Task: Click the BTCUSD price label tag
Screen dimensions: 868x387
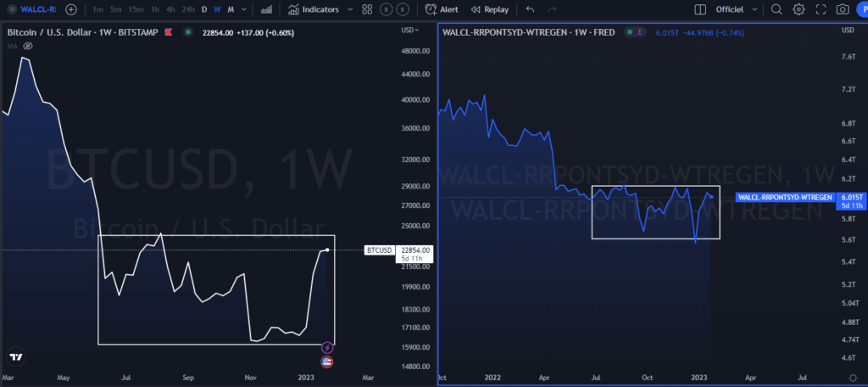Action: coord(379,250)
